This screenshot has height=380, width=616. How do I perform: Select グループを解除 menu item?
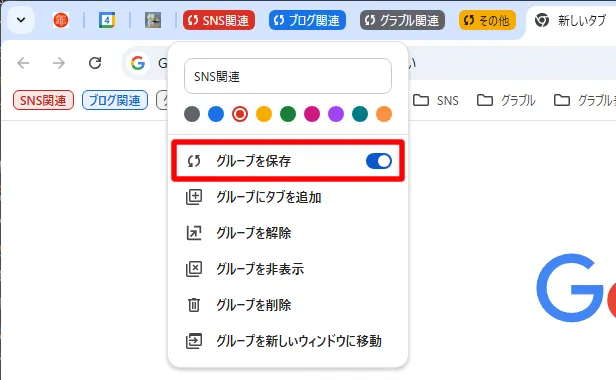point(288,233)
